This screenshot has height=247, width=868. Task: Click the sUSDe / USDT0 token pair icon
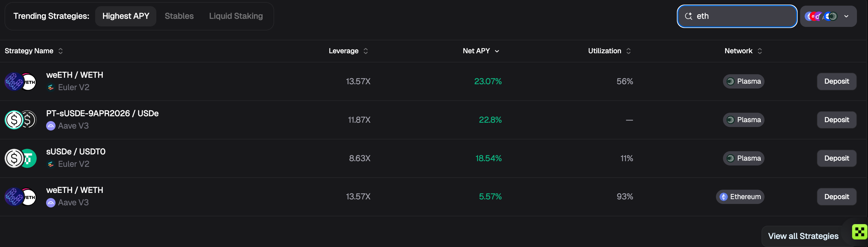[20, 158]
